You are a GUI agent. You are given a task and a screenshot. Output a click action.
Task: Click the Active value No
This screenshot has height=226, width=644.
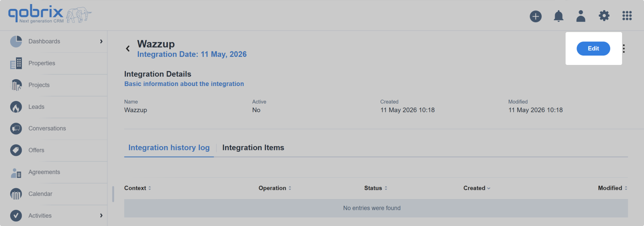click(256, 110)
